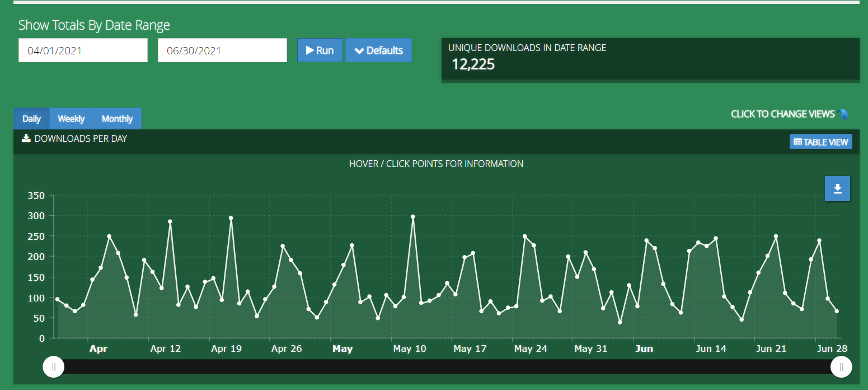This screenshot has width=868, height=390.
Task: Click the chart download icon button
Action: [x=837, y=188]
